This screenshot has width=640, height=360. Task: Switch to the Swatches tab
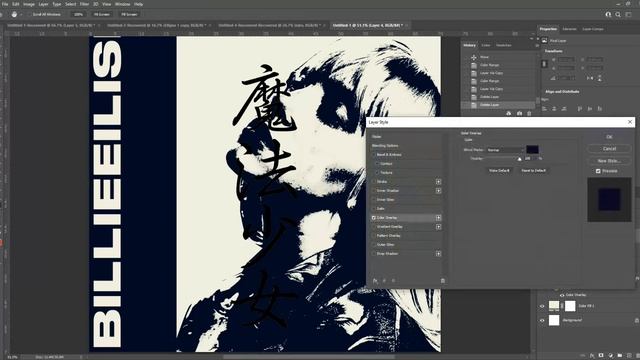tap(504, 45)
